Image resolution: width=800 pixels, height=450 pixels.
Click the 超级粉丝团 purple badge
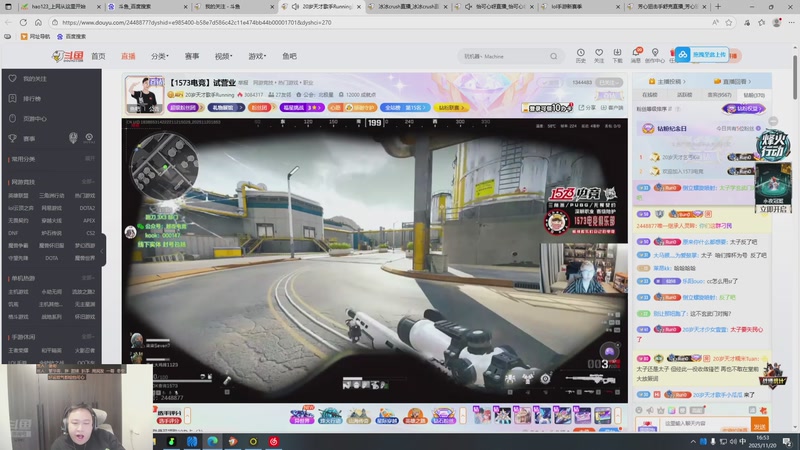[185, 108]
